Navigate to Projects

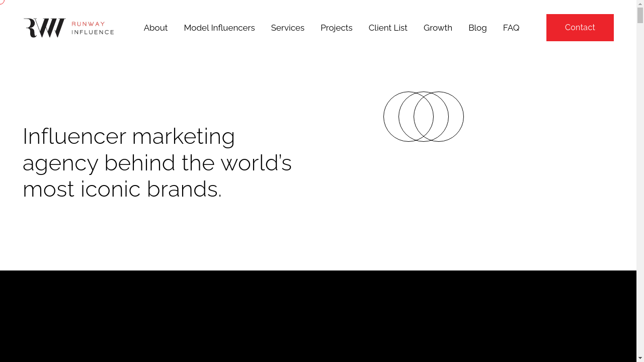tap(337, 28)
